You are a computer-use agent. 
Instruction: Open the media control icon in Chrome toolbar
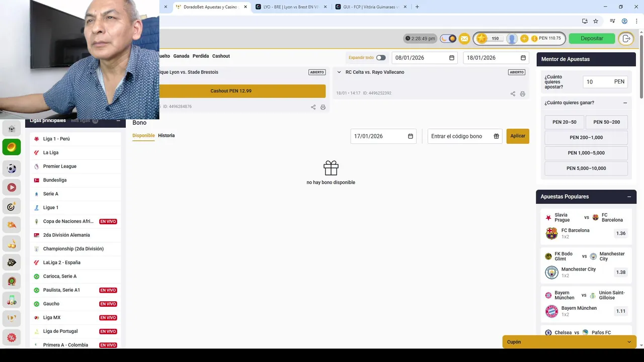612,21
